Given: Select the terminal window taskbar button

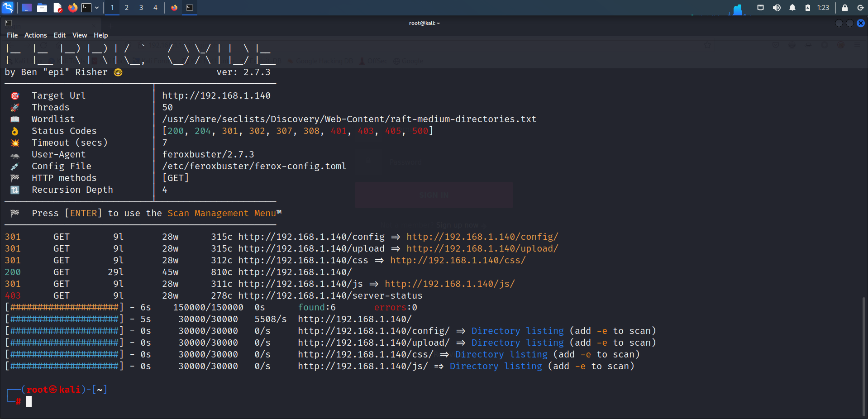Looking at the screenshot, I should [190, 8].
